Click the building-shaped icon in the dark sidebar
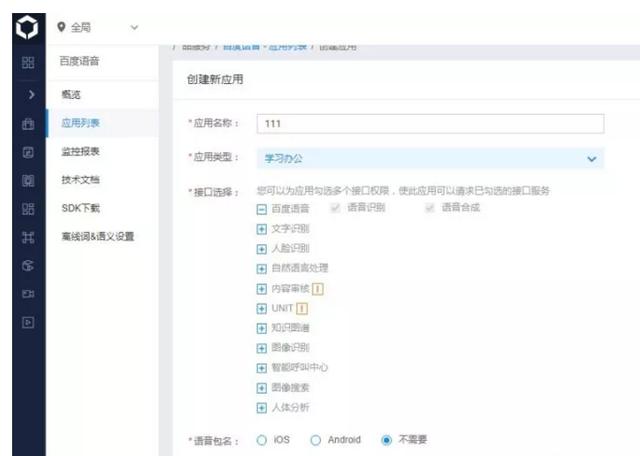 point(28,180)
